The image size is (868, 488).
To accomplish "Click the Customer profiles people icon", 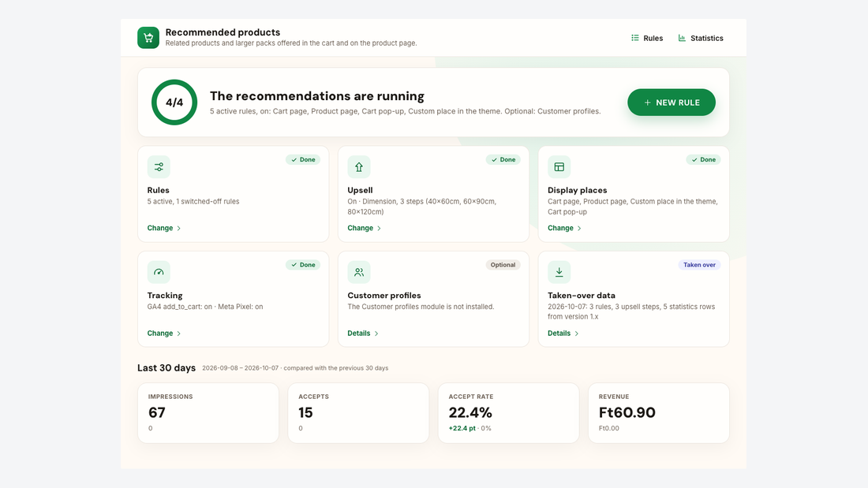I will pos(359,272).
